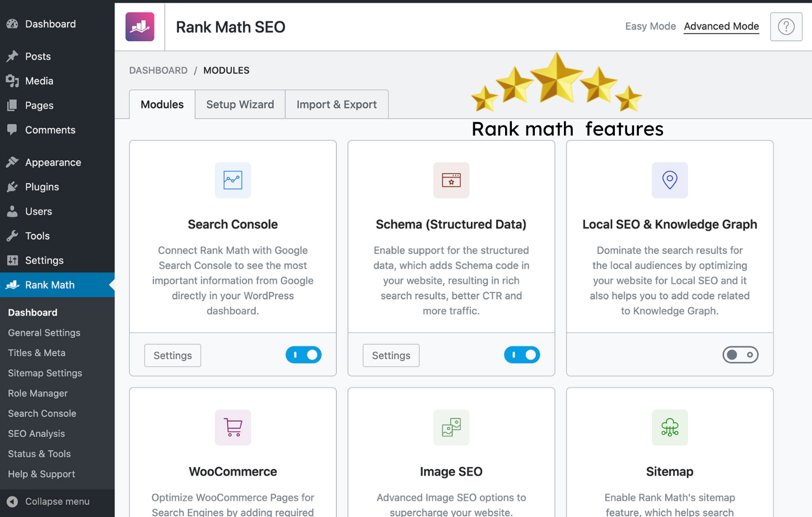Screen dimensions: 812x517
Task: Click the Settings sliders icon in the sidebar
Action: [x=12, y=260]
